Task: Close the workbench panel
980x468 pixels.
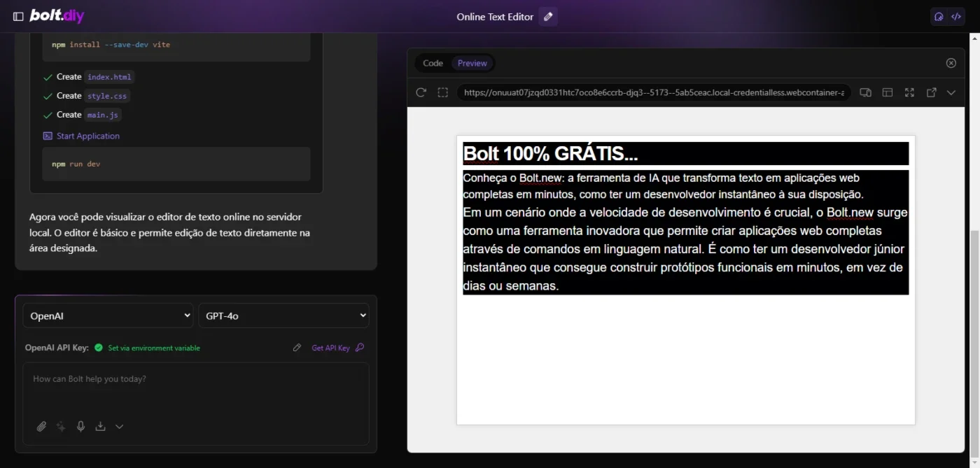Action: pyautogui.click(x=951, y=63)
